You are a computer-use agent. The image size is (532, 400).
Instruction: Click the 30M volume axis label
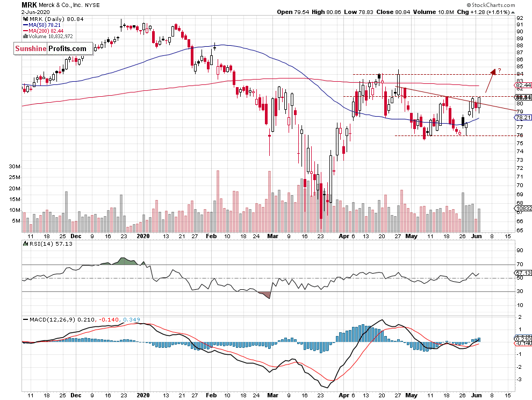tap(15, 167)
